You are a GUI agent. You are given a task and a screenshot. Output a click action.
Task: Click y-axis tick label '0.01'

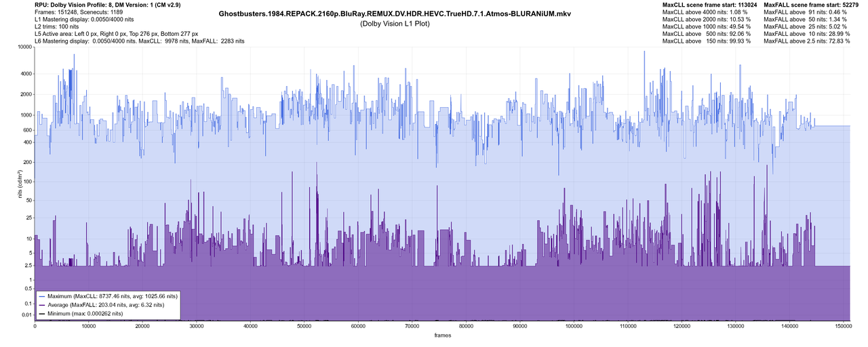(26, 314)
